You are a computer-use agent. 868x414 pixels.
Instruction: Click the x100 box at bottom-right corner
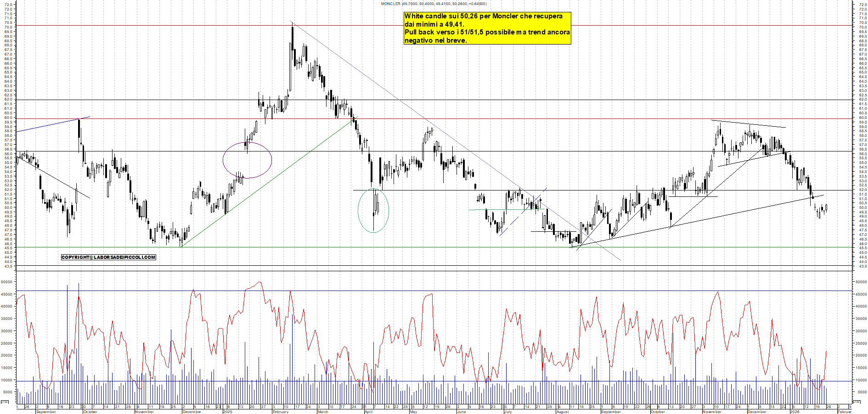tap(856, 402)
